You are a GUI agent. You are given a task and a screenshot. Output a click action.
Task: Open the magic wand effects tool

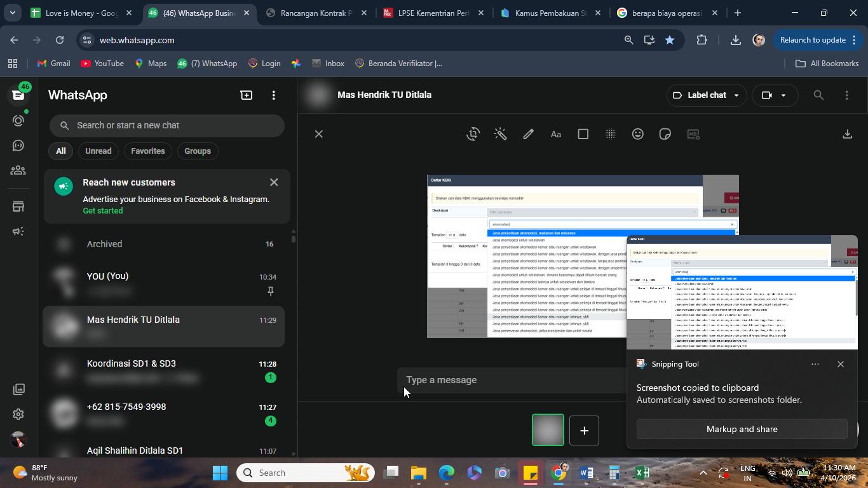point(501,134)
